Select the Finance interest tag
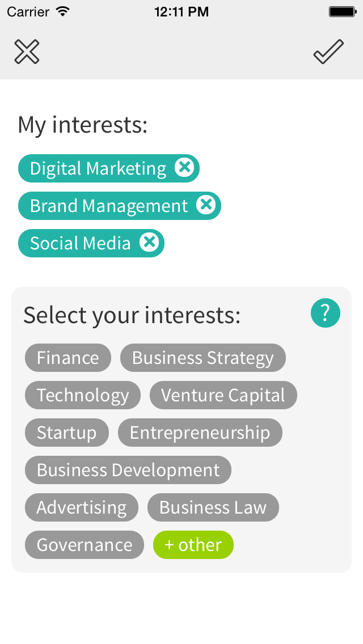The height and width of the screenshot is (644, 363). click(x=68, y=358)
